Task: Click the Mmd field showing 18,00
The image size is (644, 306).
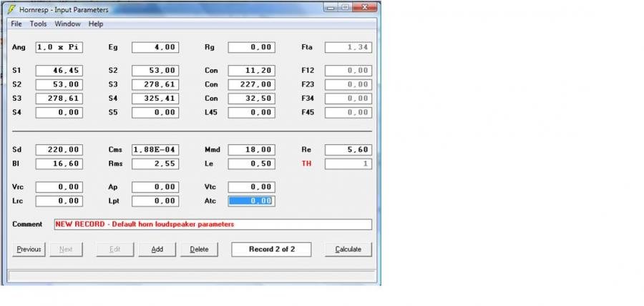Action: point(251,150)
